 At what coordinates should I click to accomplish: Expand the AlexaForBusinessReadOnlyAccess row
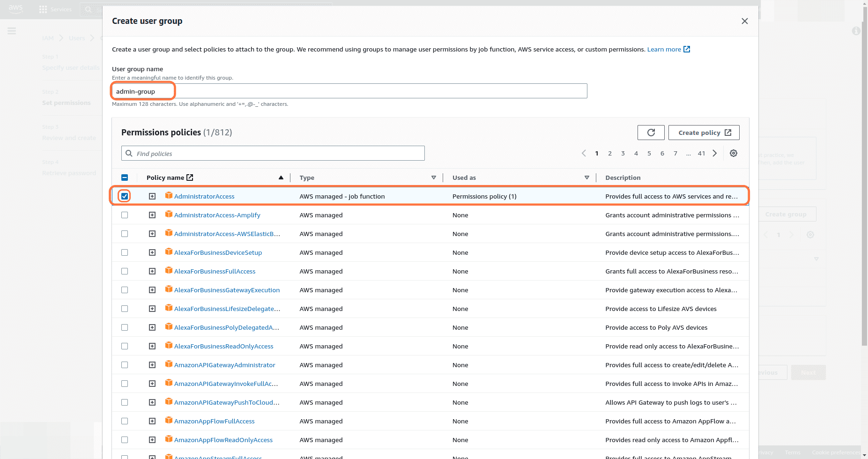(152, 346)
